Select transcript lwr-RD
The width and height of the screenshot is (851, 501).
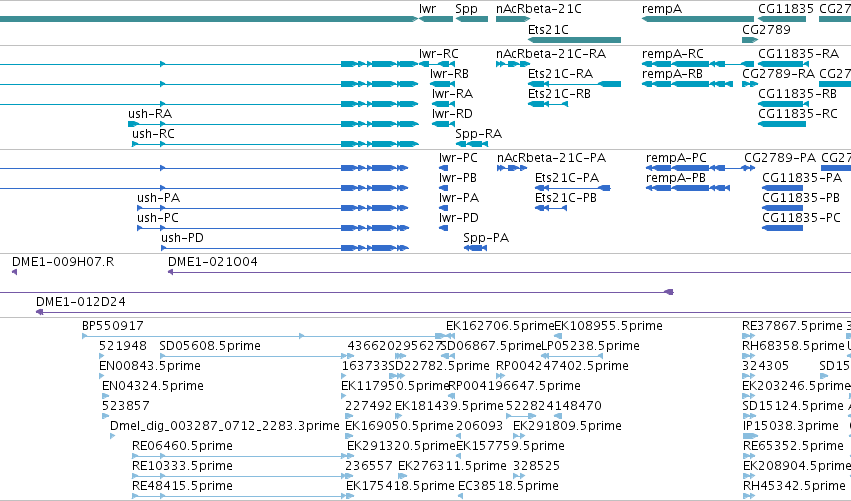click(x=453, y=114)
